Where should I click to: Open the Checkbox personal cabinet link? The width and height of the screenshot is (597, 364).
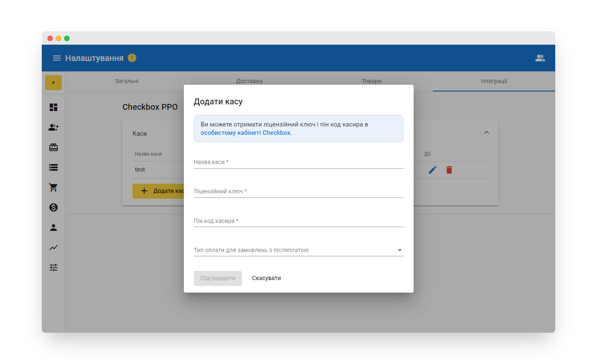click(x=246, y=133)
